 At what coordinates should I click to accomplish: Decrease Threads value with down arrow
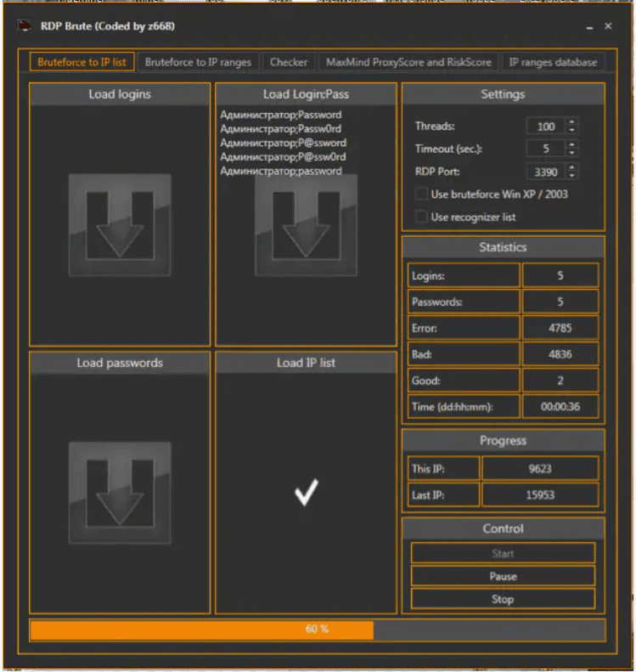coord(571,130)
